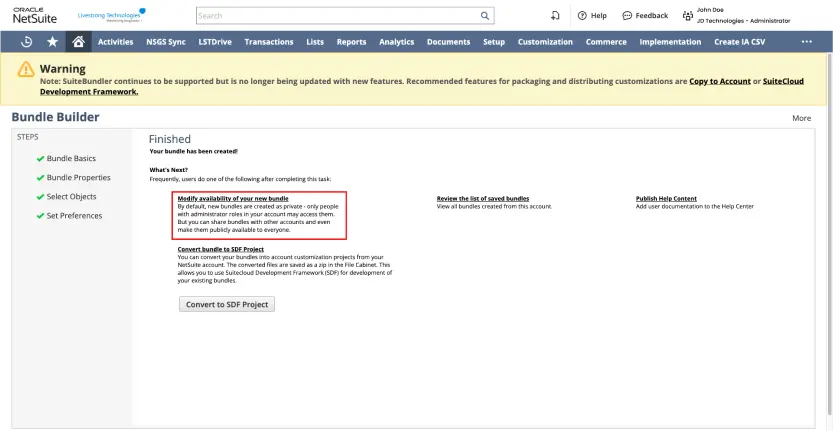
Task: Open the Documents menu
Action: (448, 41)
